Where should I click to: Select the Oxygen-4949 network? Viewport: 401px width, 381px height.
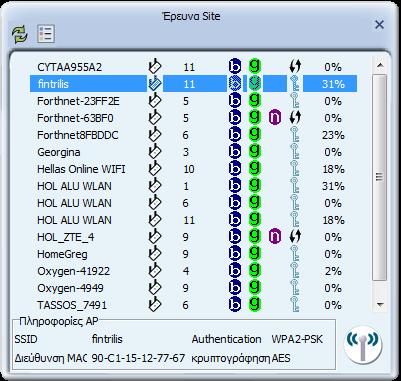70,288
